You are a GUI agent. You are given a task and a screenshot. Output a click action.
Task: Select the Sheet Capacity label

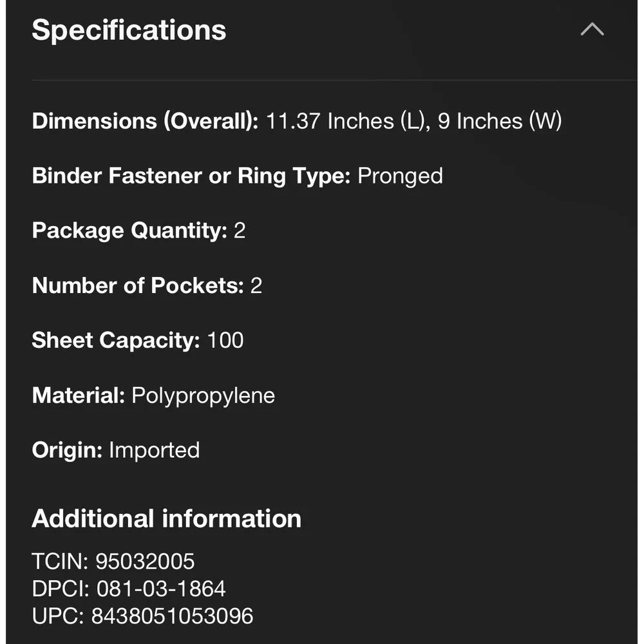click(x=115, y=340)
